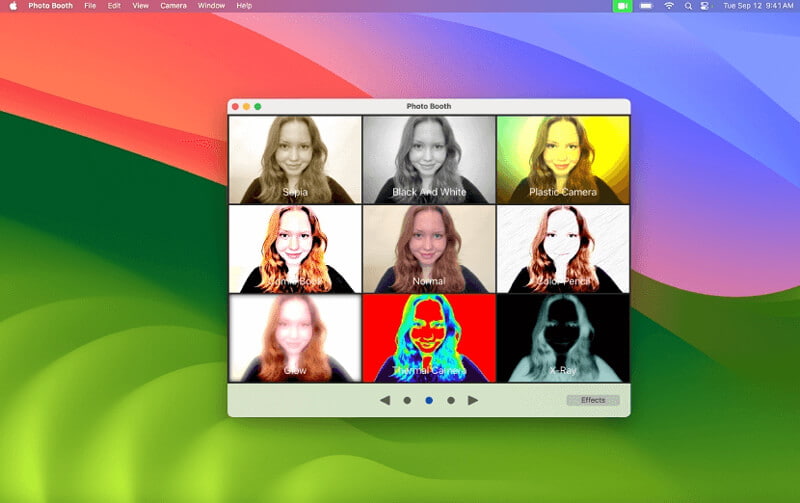This screenshot has width=800, height=503.
Task: Open the File menu
Action: [x=91, y=6]
